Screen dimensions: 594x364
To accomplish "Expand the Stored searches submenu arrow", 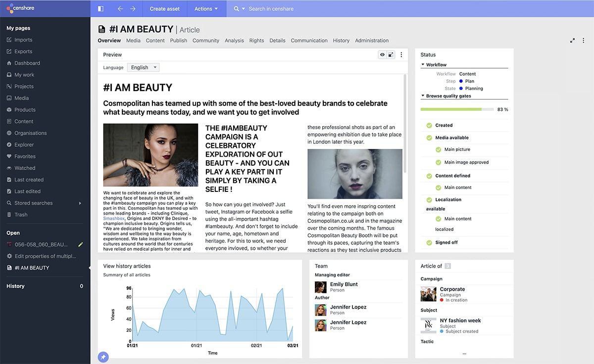I will click(80, 203).
